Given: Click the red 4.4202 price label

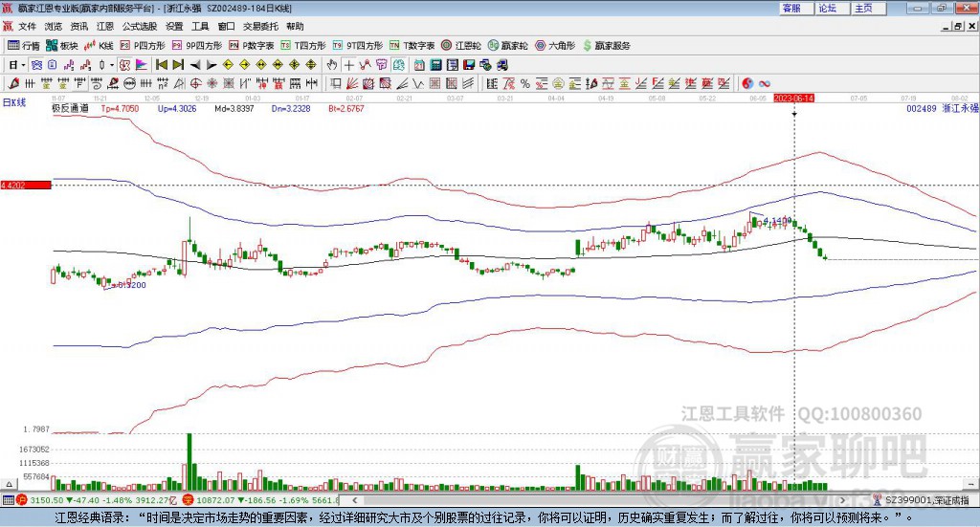Looking at the screenshot, I should tap(26, 185).
